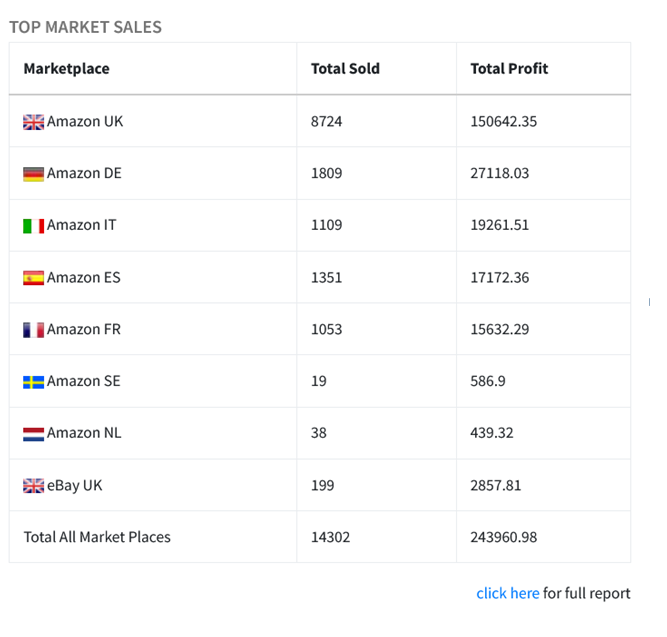Click the German flag beside Amazon DE
The width and height of the screenshot is (667, 637).
(33, 174)
